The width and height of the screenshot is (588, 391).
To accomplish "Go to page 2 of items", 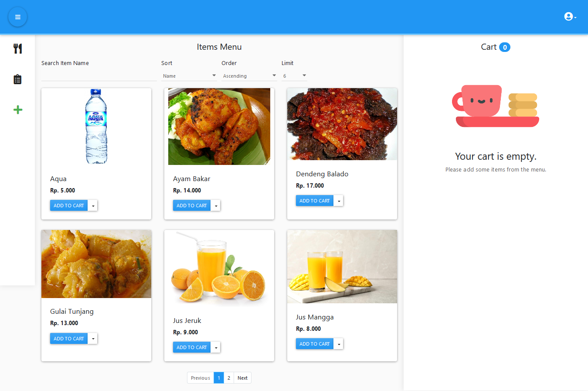I will coord(229,378).
